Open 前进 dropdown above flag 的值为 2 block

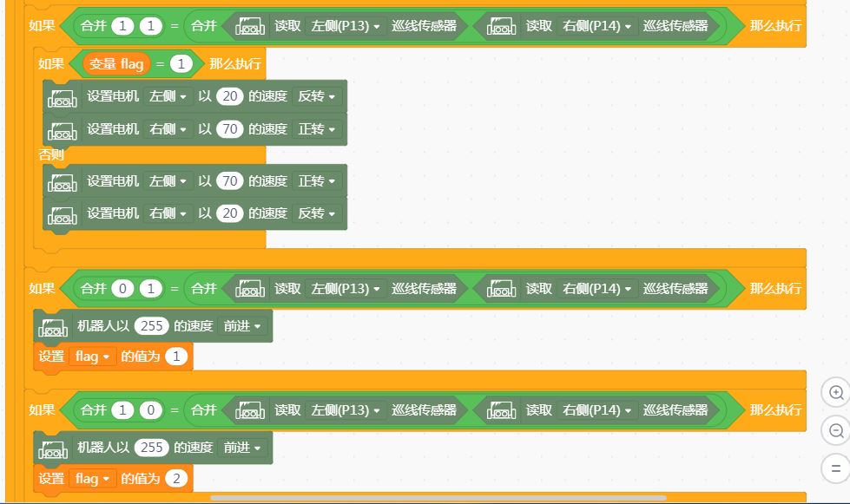coord(242,448)
